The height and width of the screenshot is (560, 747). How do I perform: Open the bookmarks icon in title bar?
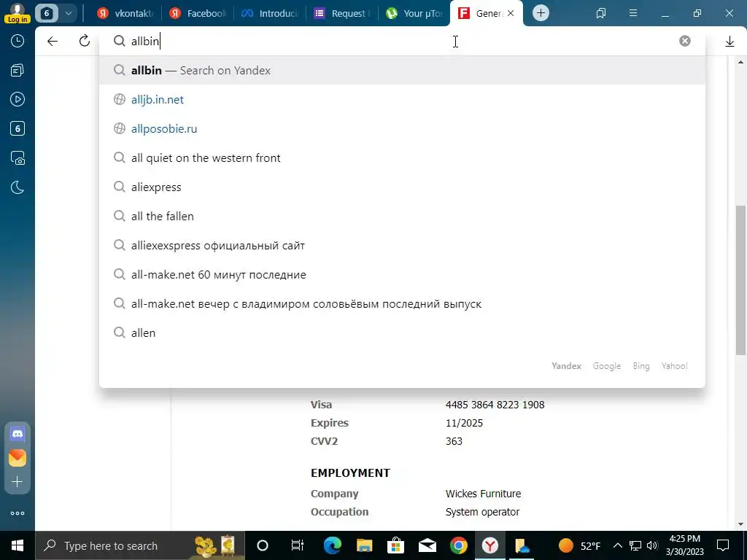601,13
